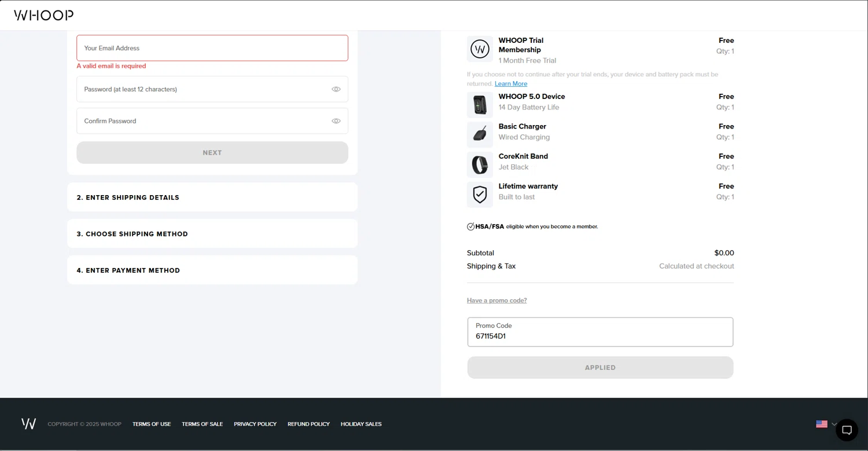Expand the country selector chevron
This screenshot has height=451, width=868.
click(834, 424)
